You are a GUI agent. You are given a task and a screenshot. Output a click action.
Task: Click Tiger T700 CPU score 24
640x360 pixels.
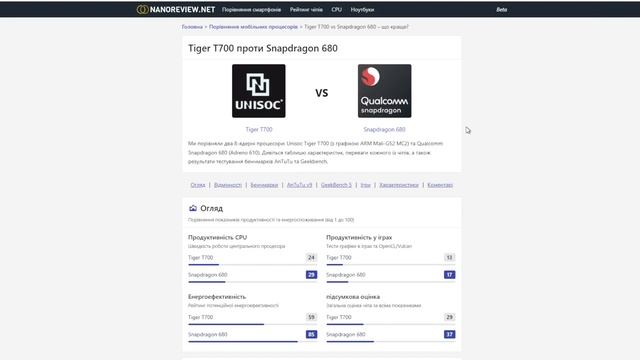click(311, 258)
